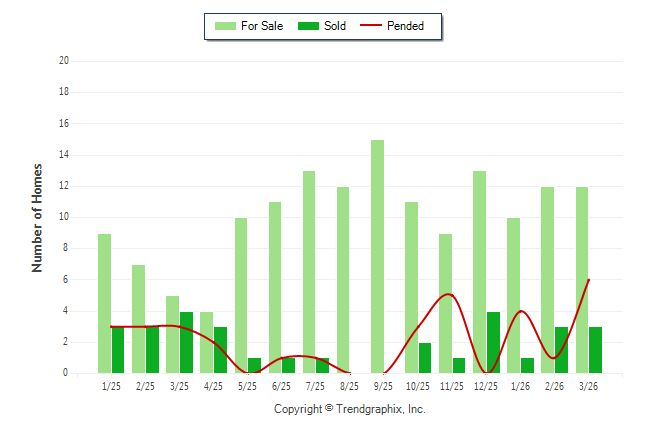Viewport: 646px width, 434px height.
Task: Click the Sold bar for 3/25
Action: (186, 342)
